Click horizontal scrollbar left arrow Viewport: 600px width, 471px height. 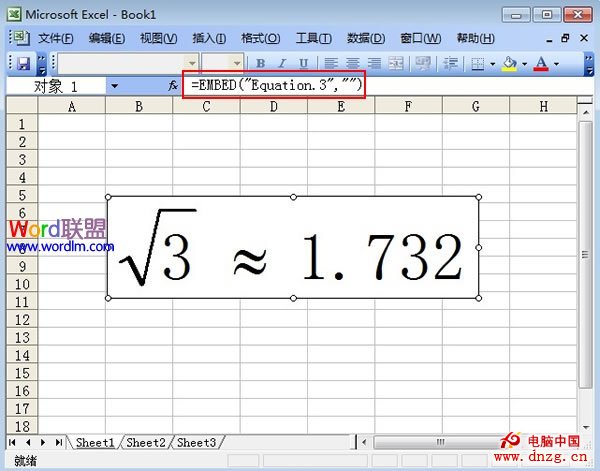(x=364, y=442)
